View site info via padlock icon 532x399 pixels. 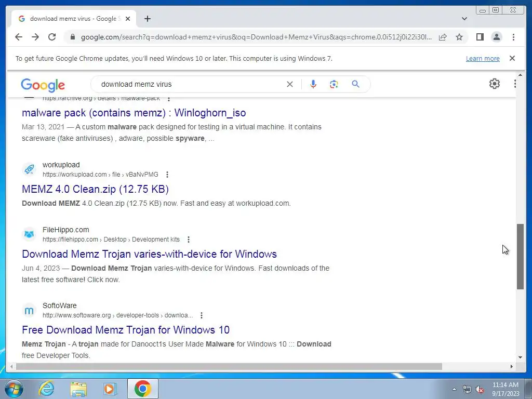(x=72, y=37)
